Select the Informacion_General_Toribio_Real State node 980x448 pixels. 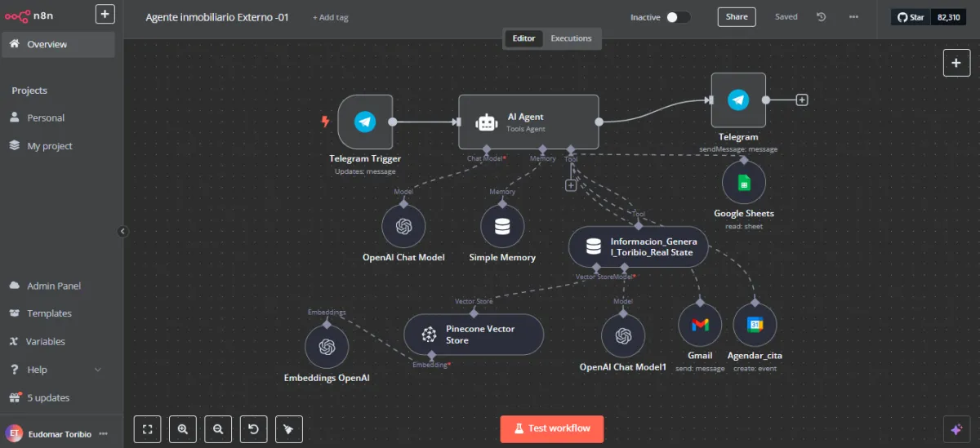tap(639, 246)
